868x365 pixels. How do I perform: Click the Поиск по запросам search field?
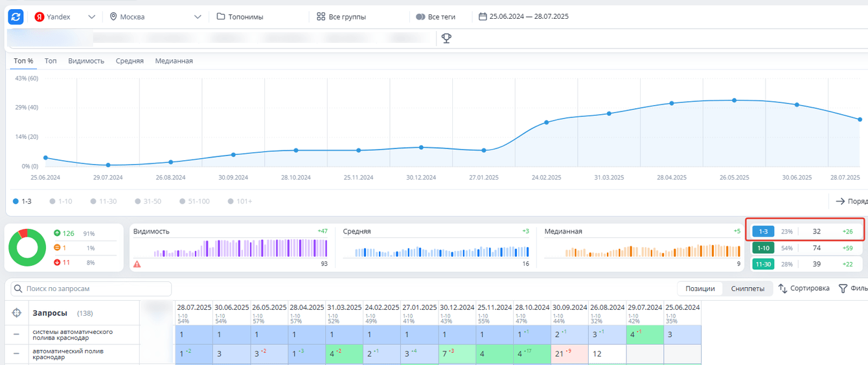[x=91, y=288]
